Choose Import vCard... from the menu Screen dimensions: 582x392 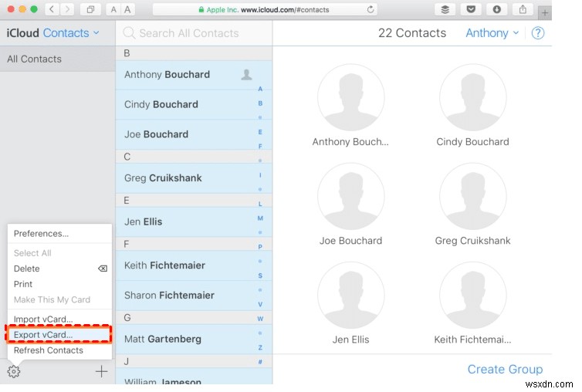click(59, 319)
